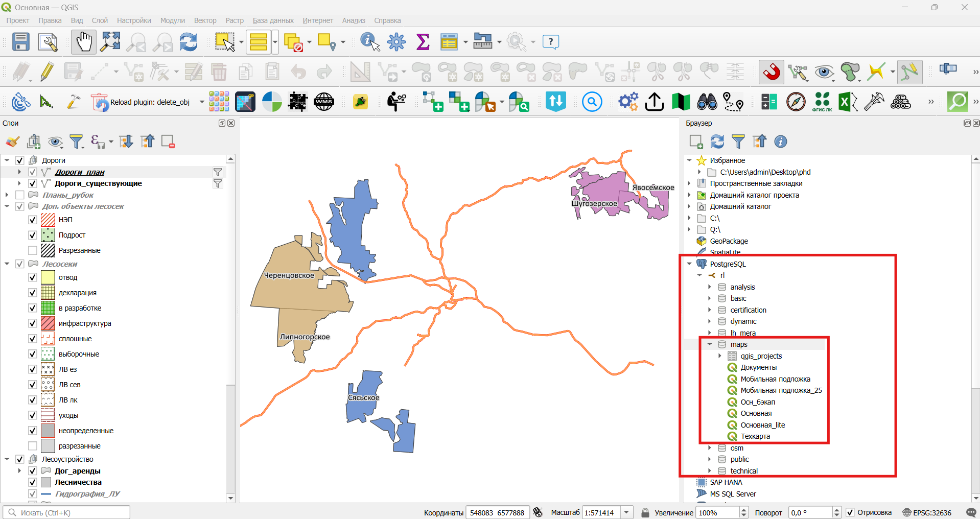Viewport: 980px width, 519px height.
Task: Open the Excel export plugin icon
Action: 848,102
